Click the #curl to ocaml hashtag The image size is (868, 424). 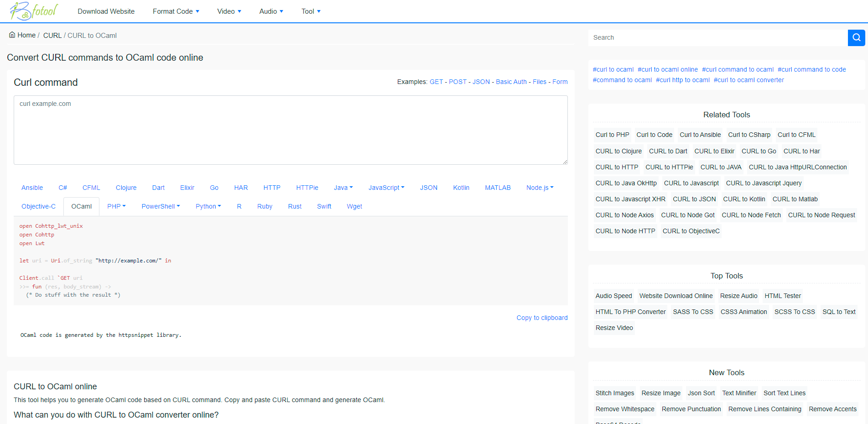coord(613,69)
